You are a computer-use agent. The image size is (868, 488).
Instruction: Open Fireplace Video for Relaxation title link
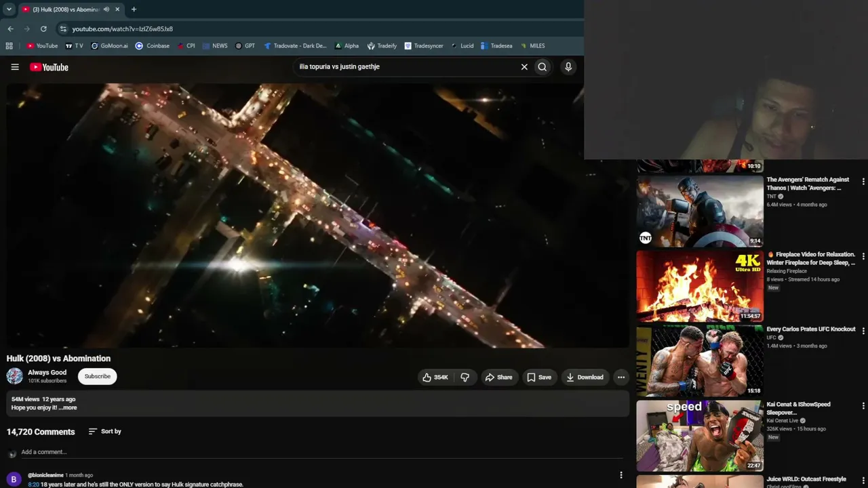pos(811,258)
